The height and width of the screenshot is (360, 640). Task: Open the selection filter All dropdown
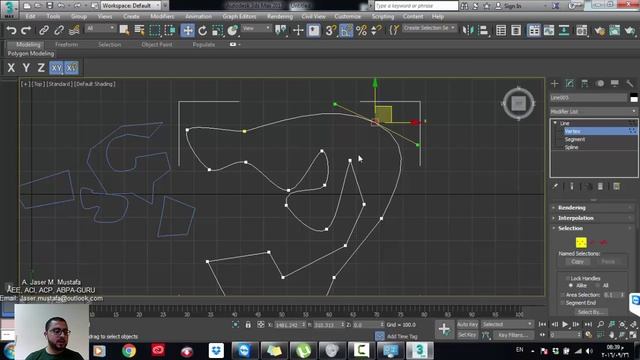[100, 28]
